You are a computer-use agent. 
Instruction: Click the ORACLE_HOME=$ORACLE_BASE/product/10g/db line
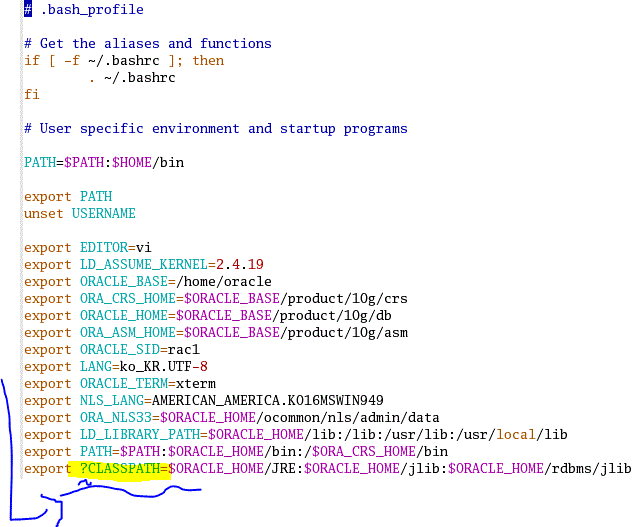point(208,316)
